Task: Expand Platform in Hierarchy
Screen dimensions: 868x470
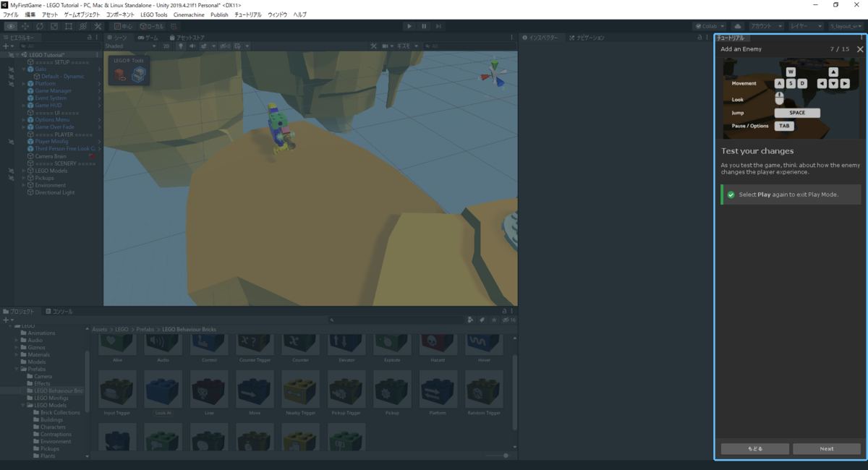Action: pyautogui.click(x=23, y=84)
